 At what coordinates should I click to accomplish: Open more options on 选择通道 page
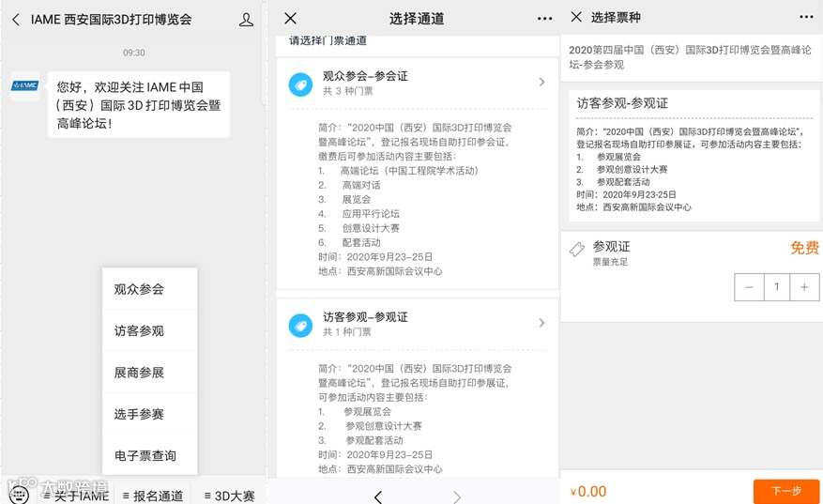545,19
